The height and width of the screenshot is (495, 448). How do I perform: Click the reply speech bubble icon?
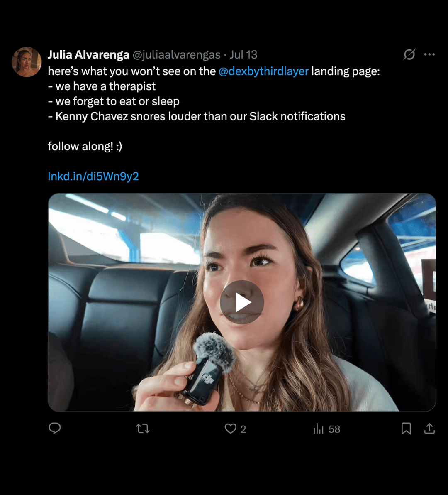click(55, 429)
